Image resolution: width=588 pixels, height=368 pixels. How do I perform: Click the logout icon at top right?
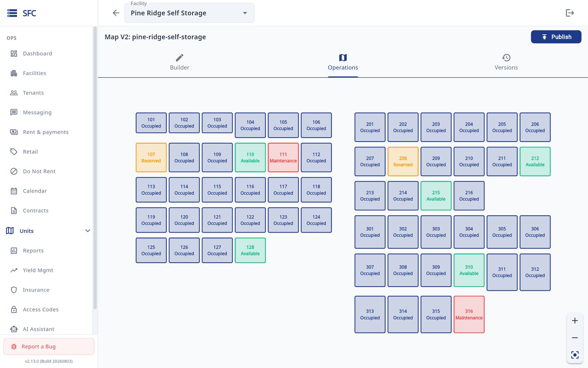570,13
